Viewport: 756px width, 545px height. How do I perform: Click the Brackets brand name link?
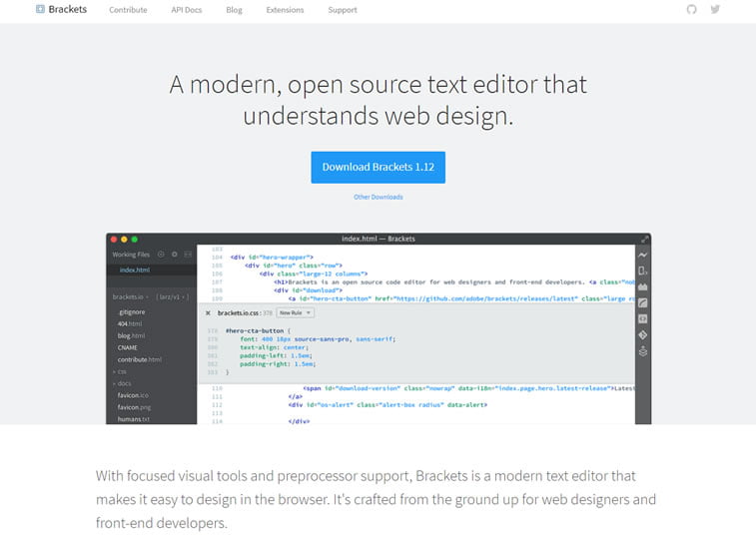(x=68, y=9)
